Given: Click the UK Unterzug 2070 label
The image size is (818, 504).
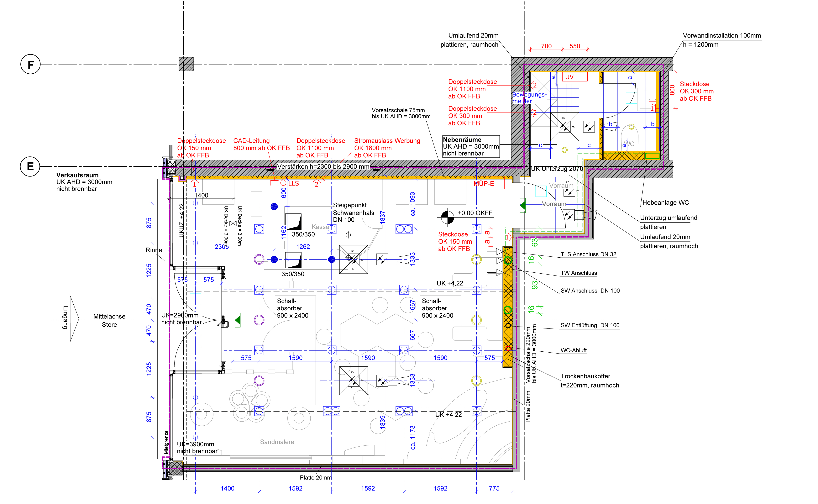Looking at the screenshot, I should (557, 169).
